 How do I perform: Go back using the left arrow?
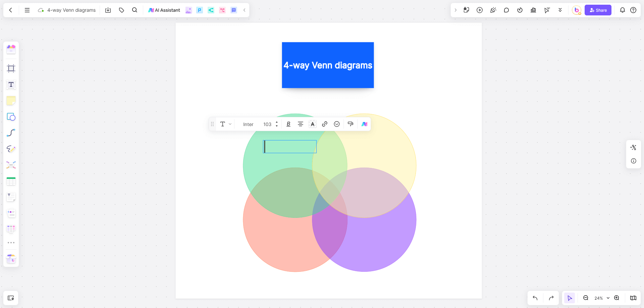click(11, 10)
